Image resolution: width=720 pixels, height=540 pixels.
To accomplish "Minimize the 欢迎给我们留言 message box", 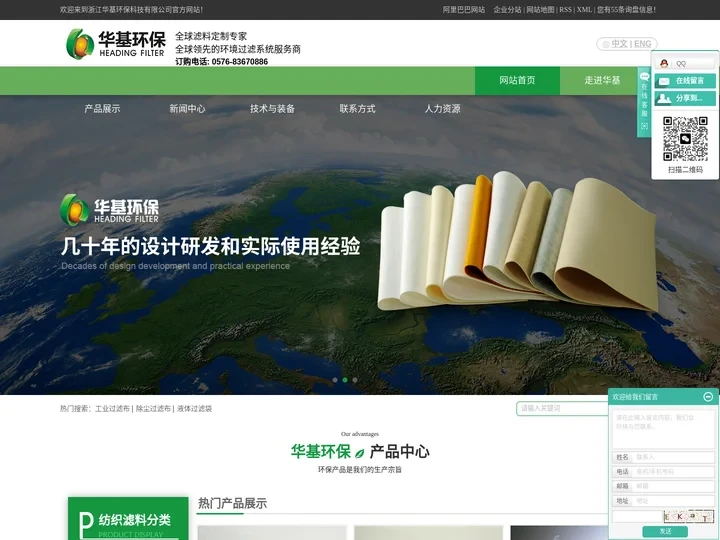I will 708,396.
